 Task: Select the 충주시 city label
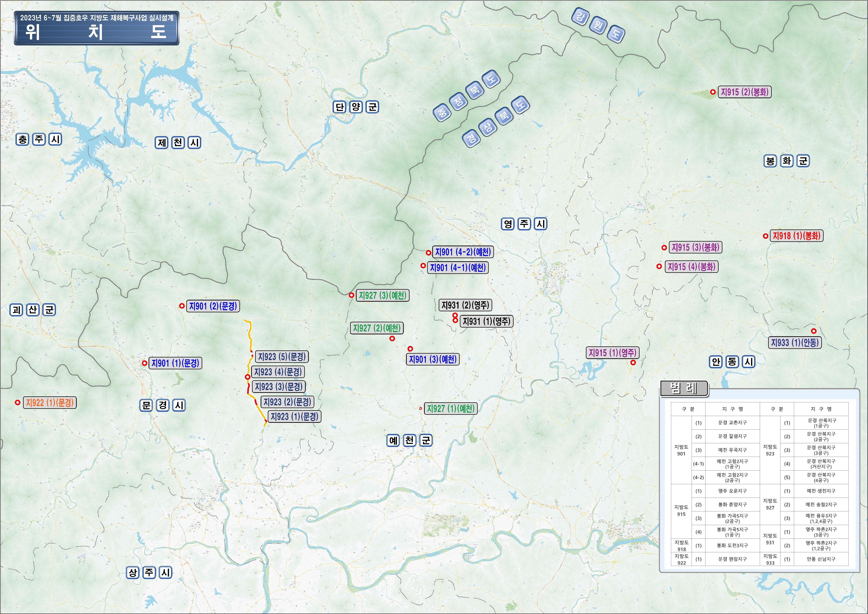(x=39, y=139)
